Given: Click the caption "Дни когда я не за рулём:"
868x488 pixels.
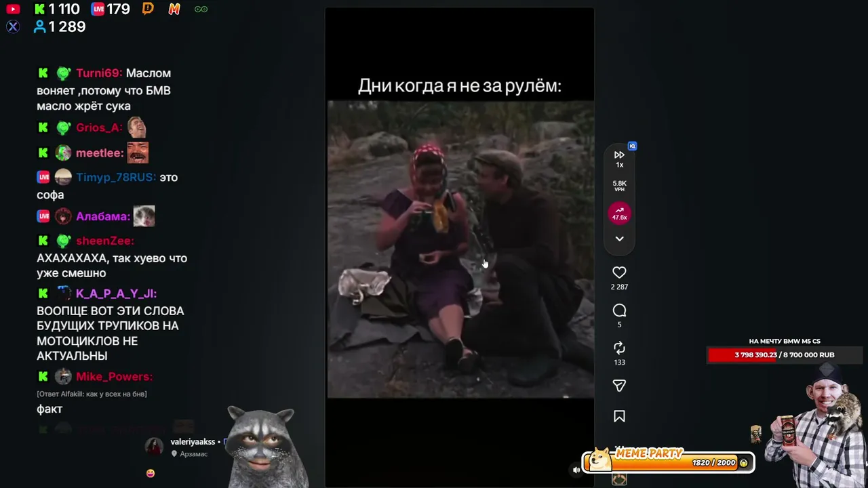Looking at the screenshot, I should (x=460, y=86).
